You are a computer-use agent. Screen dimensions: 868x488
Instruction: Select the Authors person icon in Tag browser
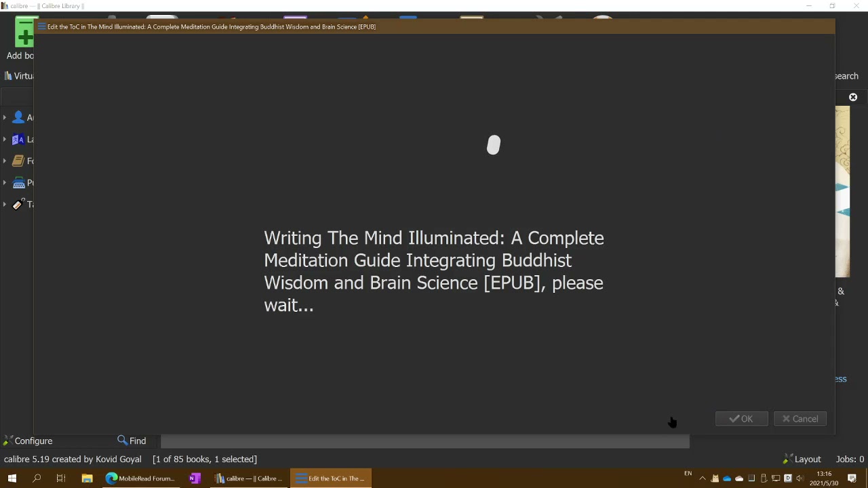[18, 117]
